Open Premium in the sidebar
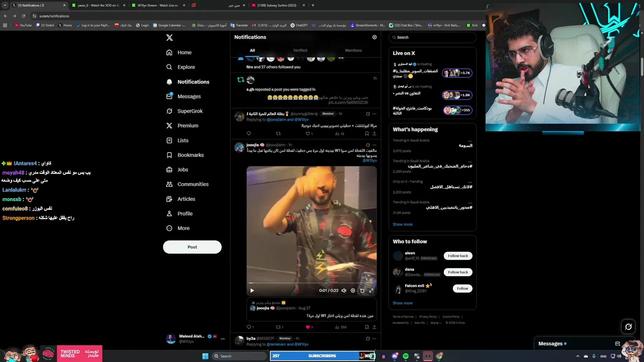The height and width of the screenshot is (362, 644). click(182, 126)
